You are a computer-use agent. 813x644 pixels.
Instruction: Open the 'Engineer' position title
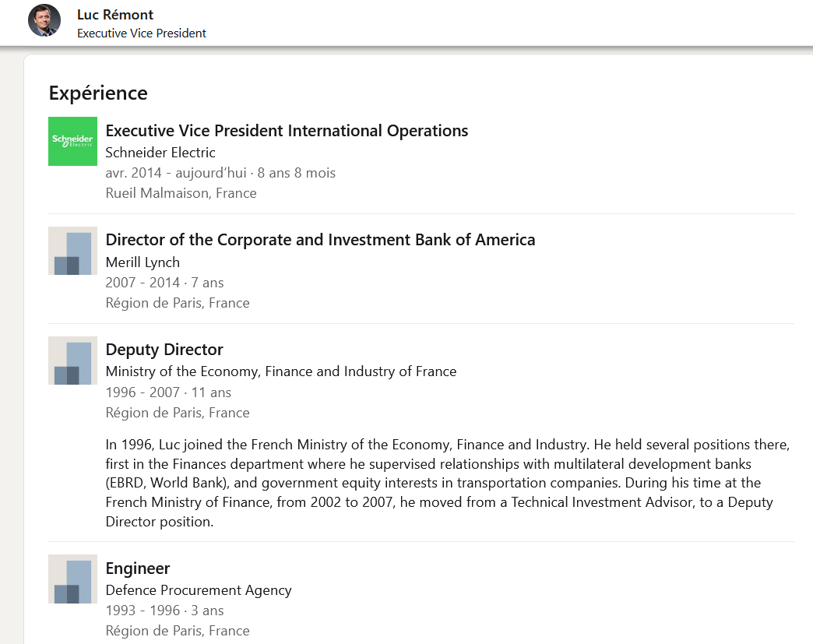(137, 568)
